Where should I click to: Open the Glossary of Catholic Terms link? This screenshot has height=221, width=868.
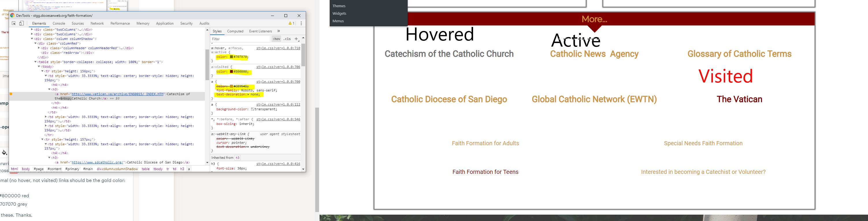click(739, 54)
